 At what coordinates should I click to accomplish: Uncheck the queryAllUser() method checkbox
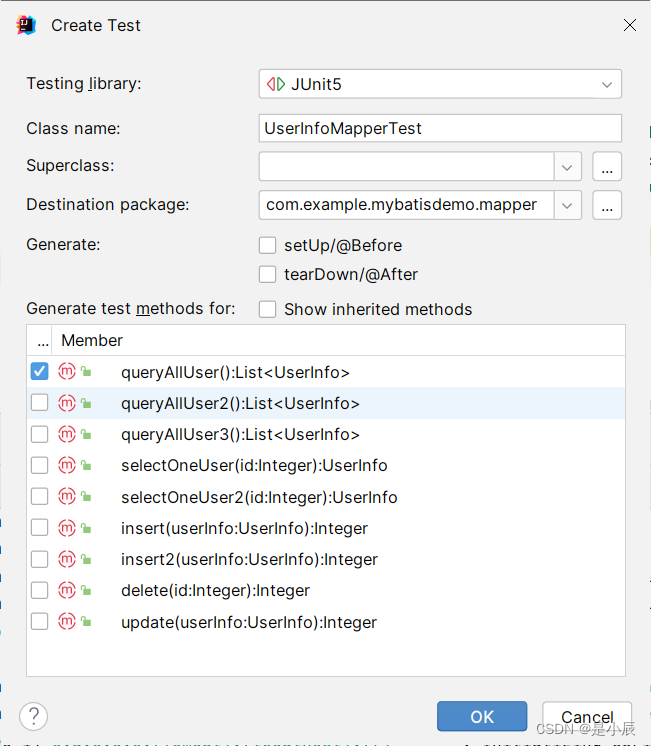tap(39, 372)
